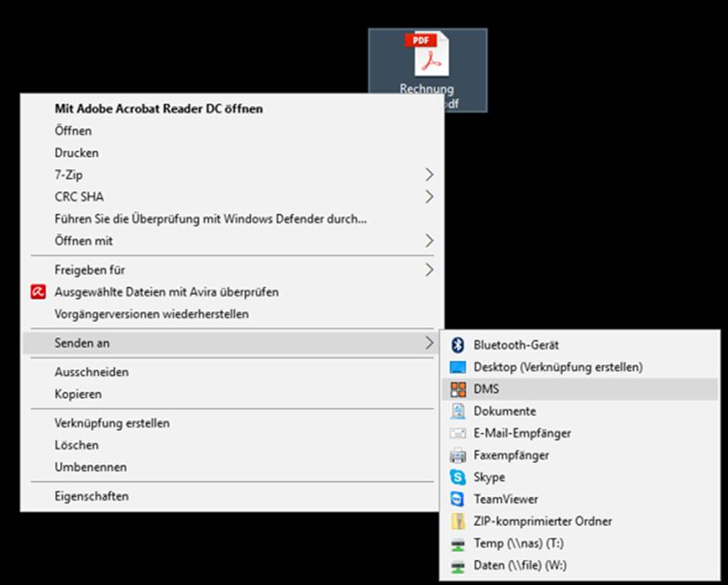The height and width of the screenshot is (585, 728).
Task: Click the Desktop shortcut monitor icon
Action: coord(458,367)
